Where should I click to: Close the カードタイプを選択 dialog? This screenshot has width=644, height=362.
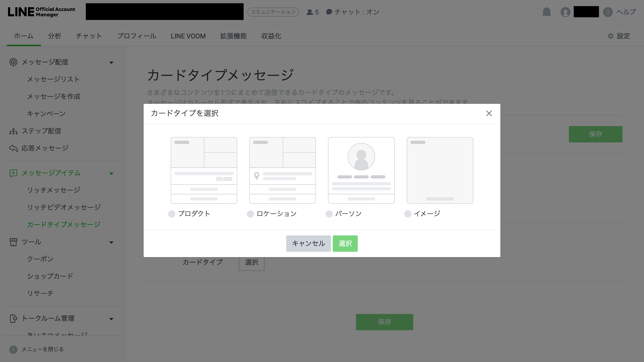tap(489, 114)
